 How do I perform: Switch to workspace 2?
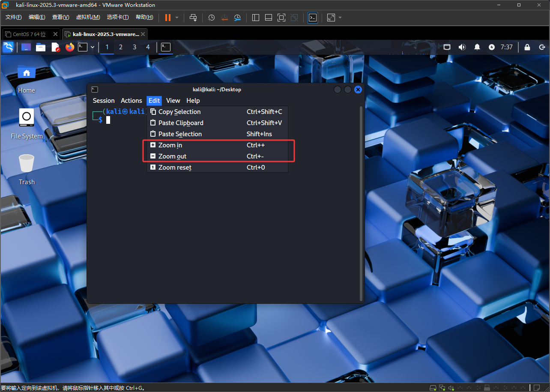[x=121, y=47]
